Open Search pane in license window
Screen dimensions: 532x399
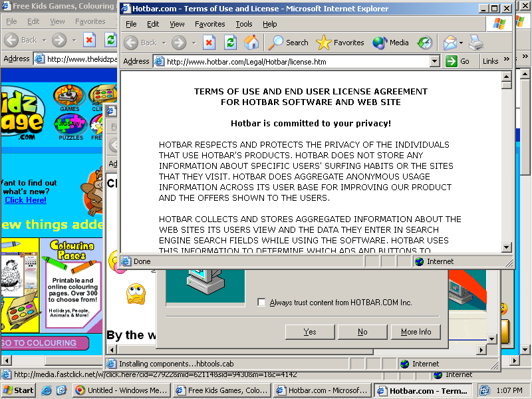point(289,43)
